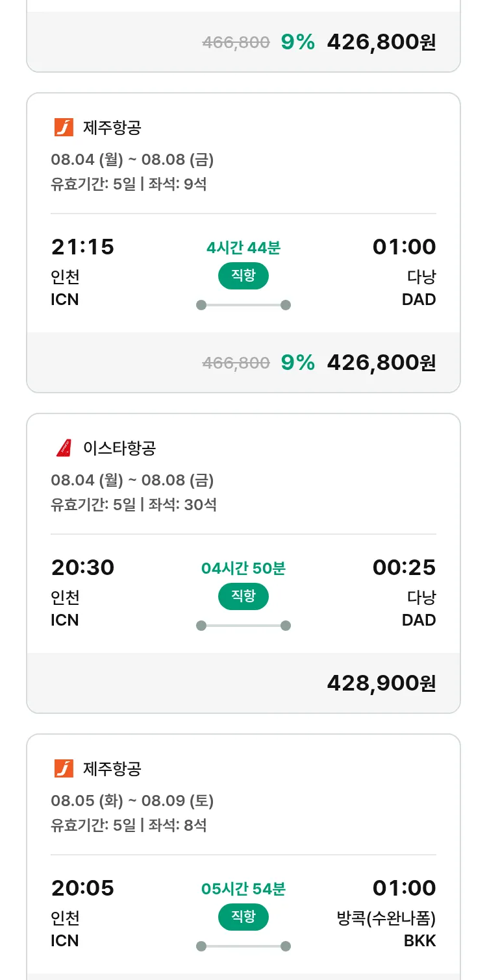Click the 05시간 54분 flight duration
487x980 pixels.
tap(243, 888)
